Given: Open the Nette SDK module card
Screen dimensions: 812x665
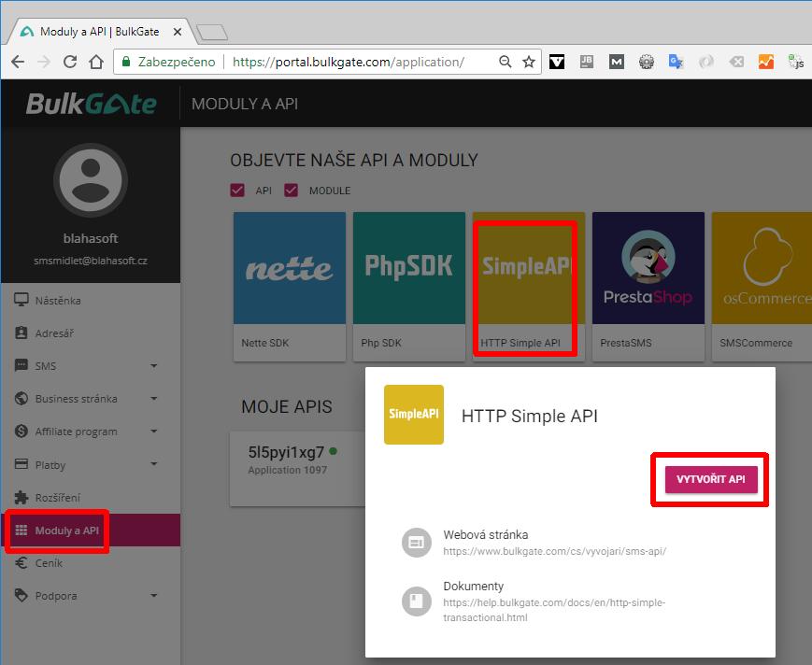Looking at the screenshot, I should 290,286.
